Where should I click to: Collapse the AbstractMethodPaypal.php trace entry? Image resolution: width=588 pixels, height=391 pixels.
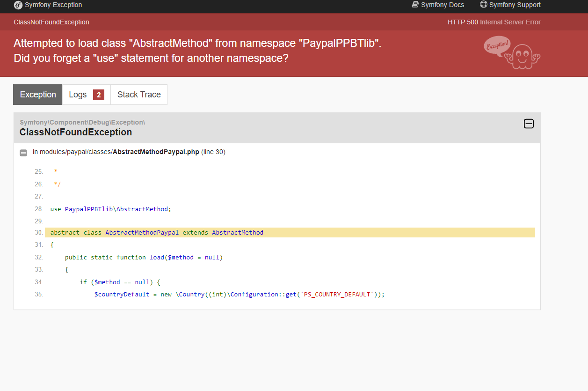[x=23, y=153]
